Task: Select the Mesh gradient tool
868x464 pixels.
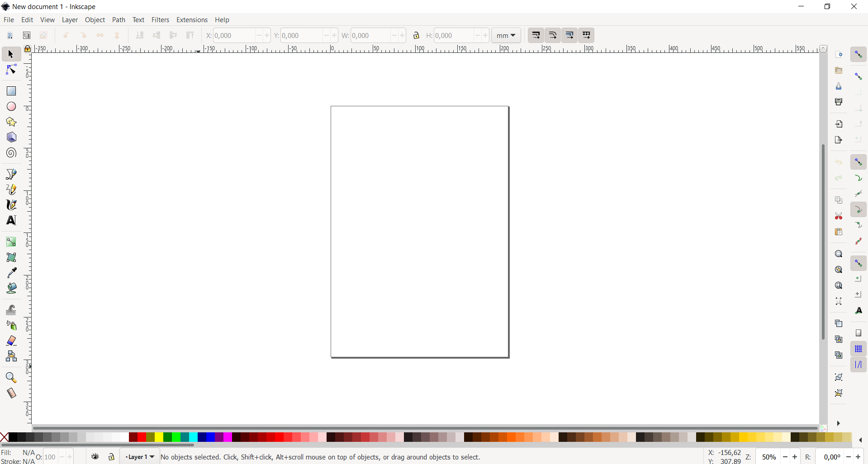Action: pos(11,257)
